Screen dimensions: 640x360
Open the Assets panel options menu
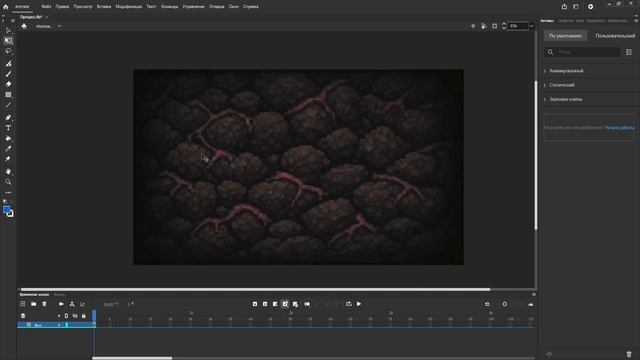pos(636,20)
